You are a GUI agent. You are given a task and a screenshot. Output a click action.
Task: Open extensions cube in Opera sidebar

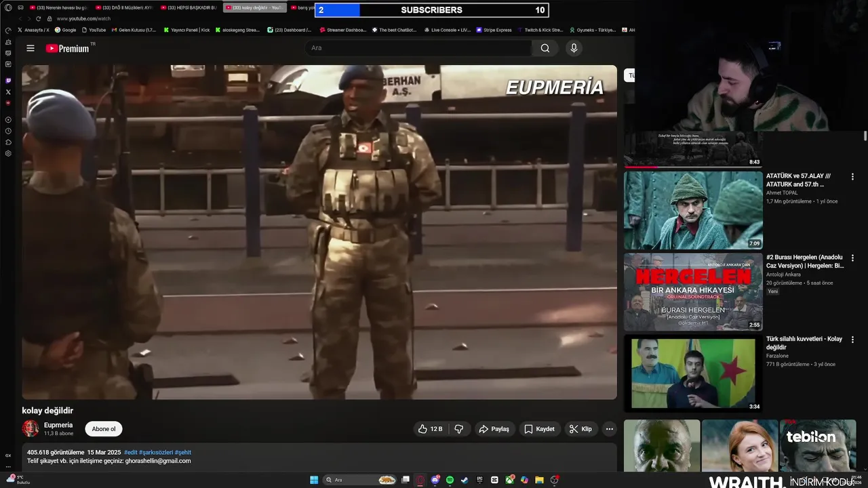8,142
